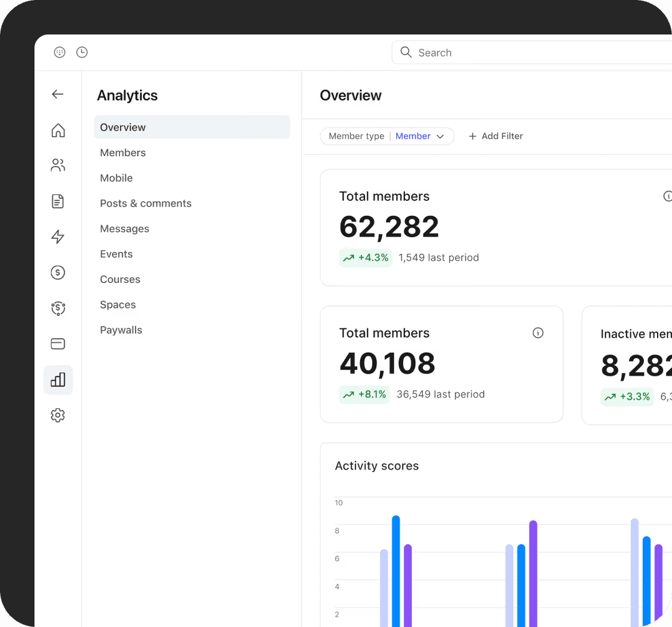The width and height of the screenshot is (672, 627).
Task: Click the back arrow in sidebar
Action: [58, 95]
